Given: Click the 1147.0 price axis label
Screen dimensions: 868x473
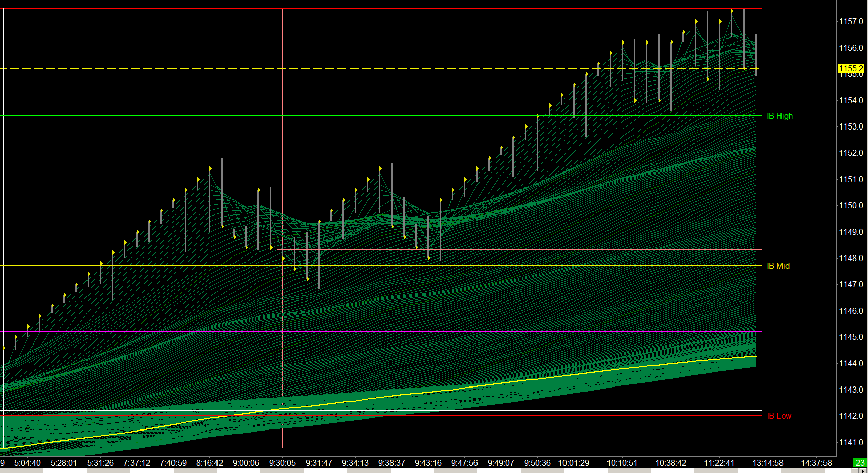Looking at the screenshot, I should click(x=851, y=285).
